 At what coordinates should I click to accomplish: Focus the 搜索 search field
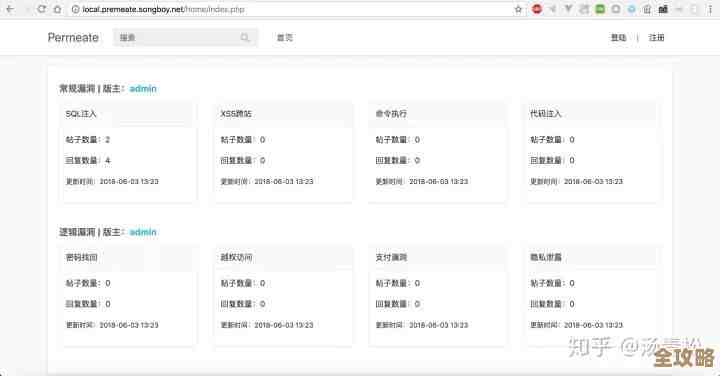coord(186,38)
